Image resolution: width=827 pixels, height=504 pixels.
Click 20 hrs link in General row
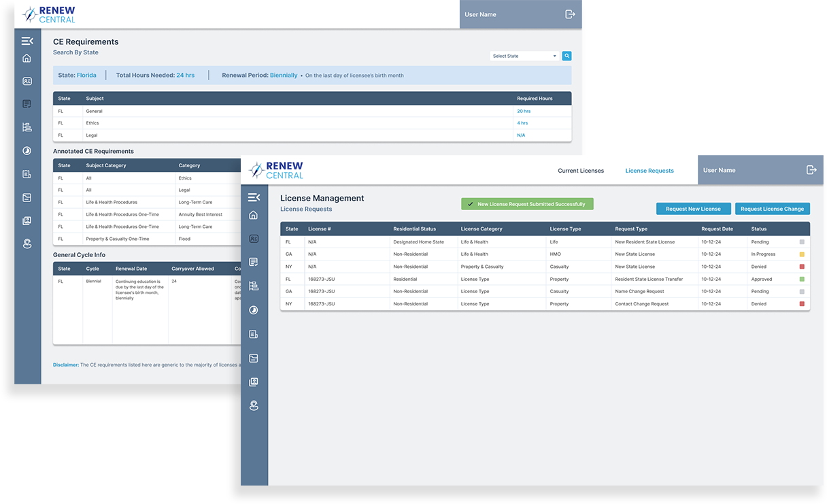point(524,111)
